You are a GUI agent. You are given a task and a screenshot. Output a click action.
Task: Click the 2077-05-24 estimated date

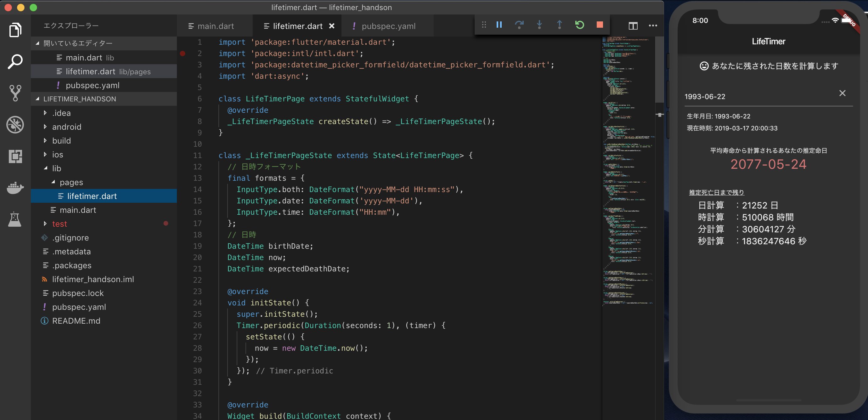768,164
